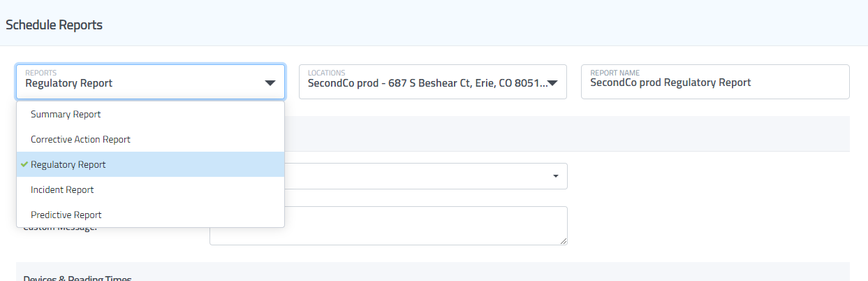Click the small arrow on the partially hidden select

[556, 176]
